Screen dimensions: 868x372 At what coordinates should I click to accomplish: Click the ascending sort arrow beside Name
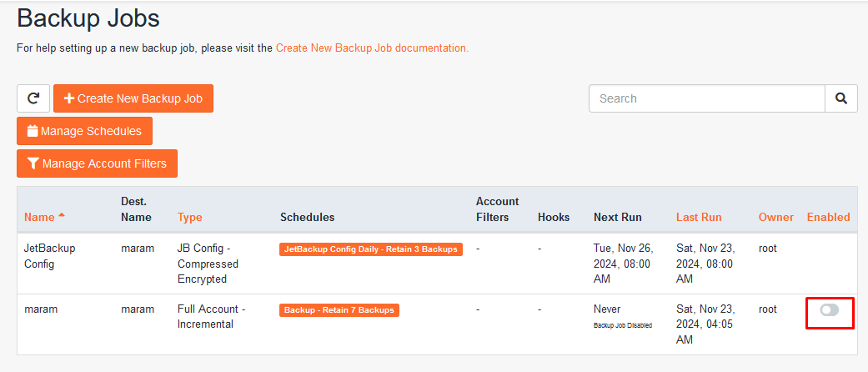tap(62, 216)
